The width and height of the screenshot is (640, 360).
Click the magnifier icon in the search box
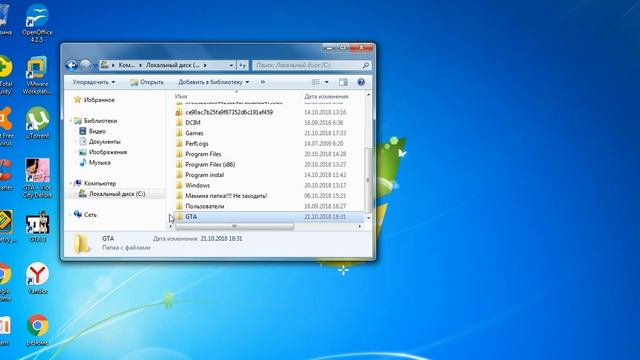coord(366,65)
